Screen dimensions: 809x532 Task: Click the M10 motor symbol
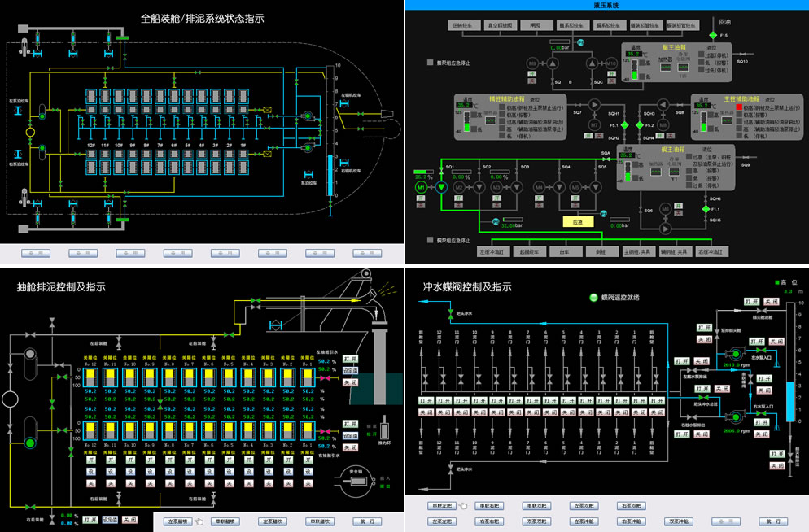click(x=611, y=63)
